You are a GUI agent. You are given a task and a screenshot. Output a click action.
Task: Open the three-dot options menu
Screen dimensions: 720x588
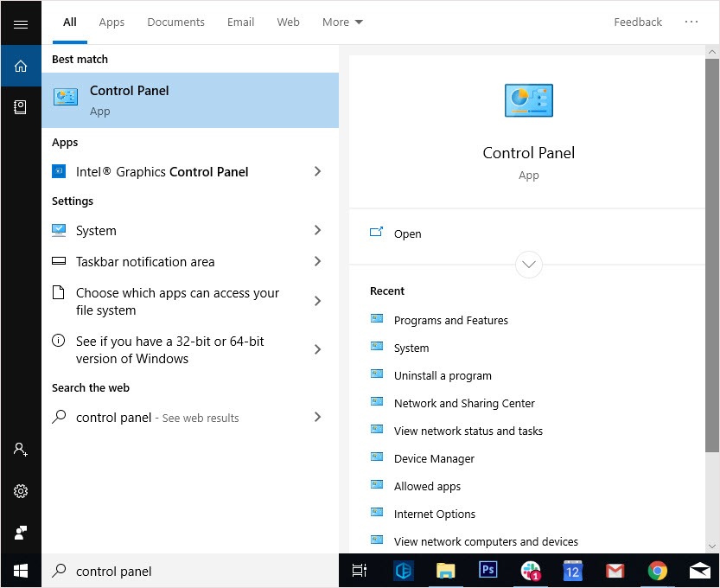click(691, 22)
